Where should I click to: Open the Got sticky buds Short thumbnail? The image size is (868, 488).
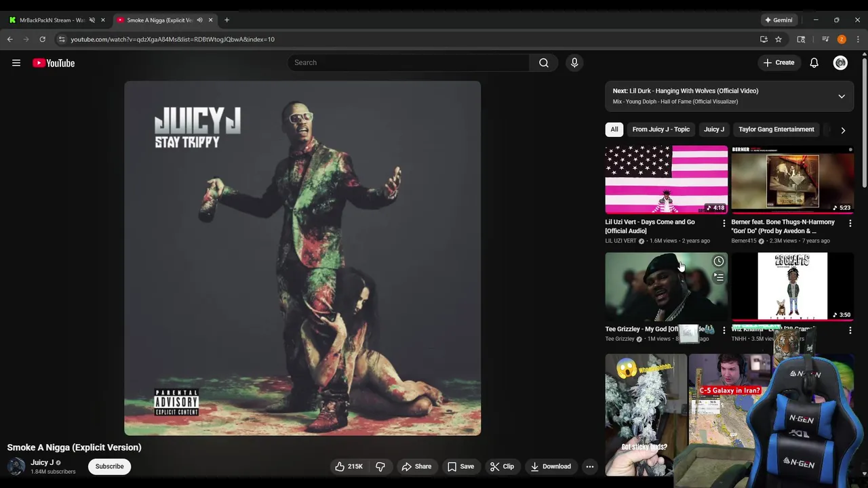pos(646,415)
